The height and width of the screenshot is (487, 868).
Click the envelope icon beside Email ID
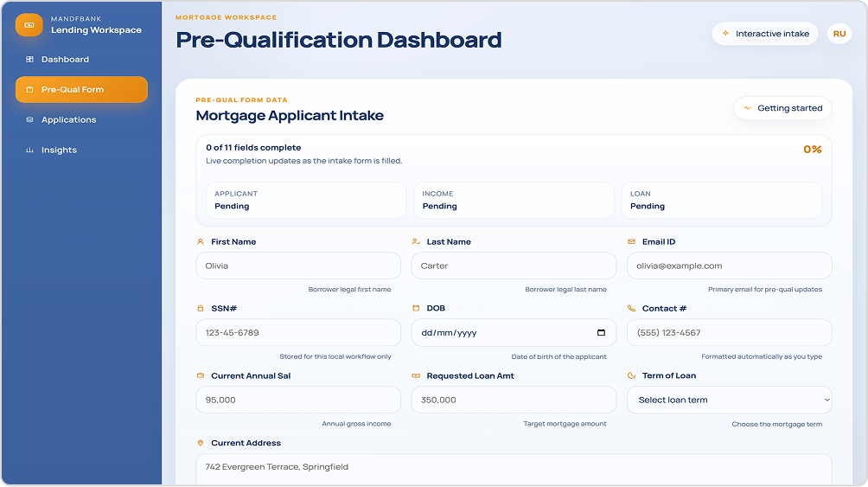[631, 241]
